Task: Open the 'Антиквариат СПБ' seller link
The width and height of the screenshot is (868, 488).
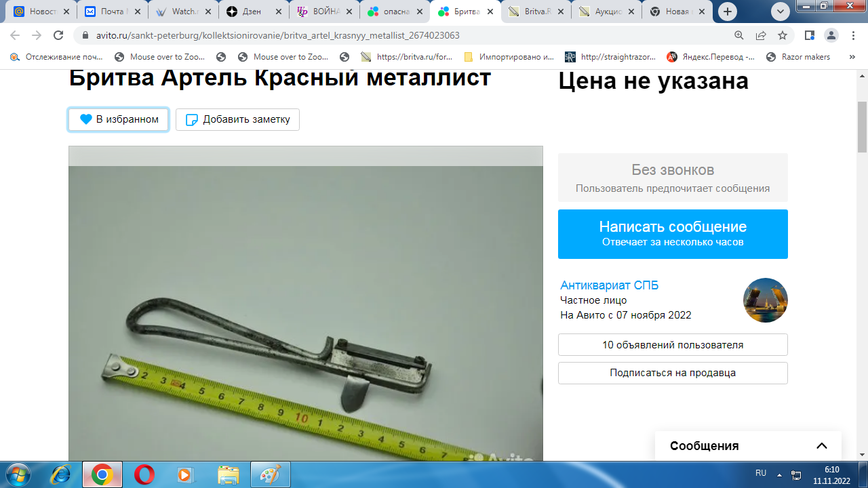Action: tap(609, 285)
